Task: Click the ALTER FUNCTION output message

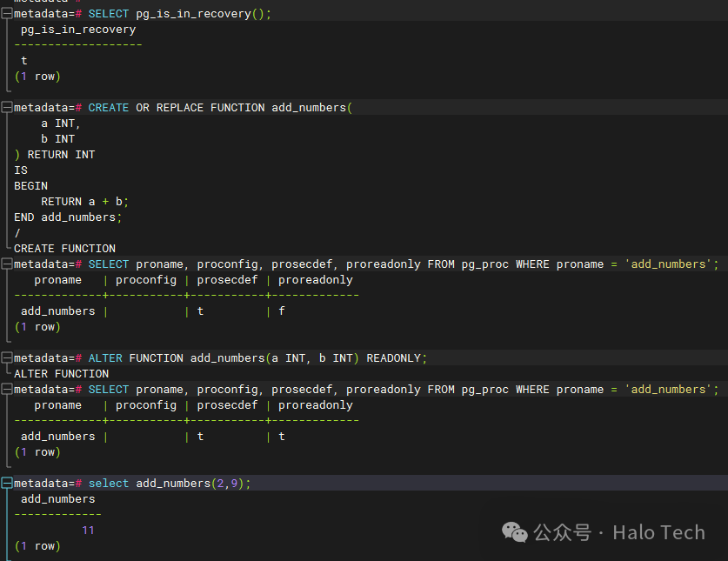Action: click(61, 374)
